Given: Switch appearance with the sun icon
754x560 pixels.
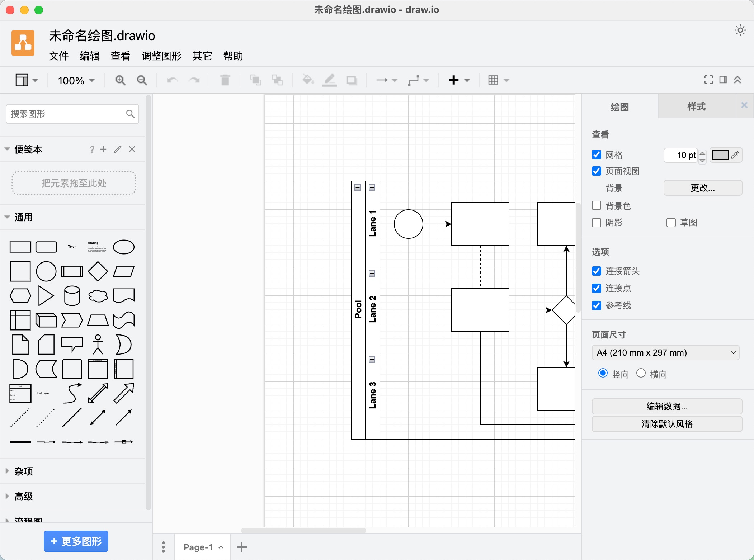Looking at the screenshot, I should click(x=740, y=30).
